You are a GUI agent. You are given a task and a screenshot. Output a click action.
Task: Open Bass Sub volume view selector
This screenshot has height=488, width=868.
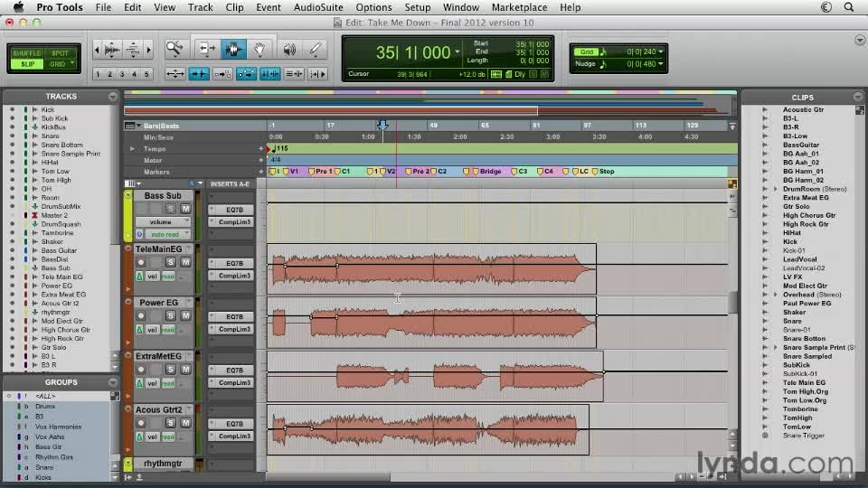click(164, 222)
